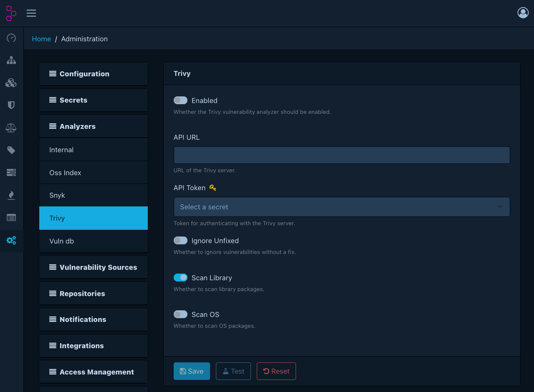Turn on the Scan OS toggle
534x392 pixels.
180,314
